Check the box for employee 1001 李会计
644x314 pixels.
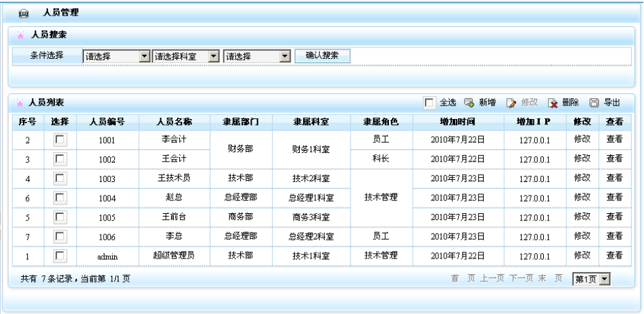[60, 140]
